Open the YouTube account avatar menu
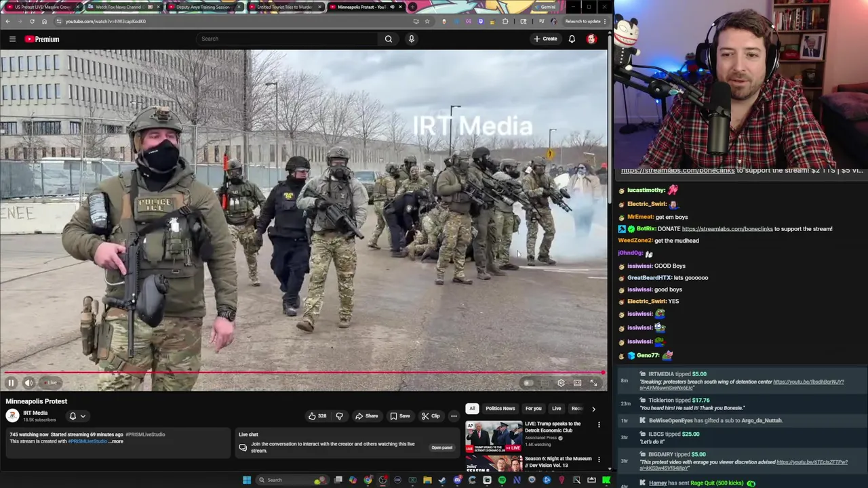This screenshot has height=488, width=868. click(x=591, y=39)
